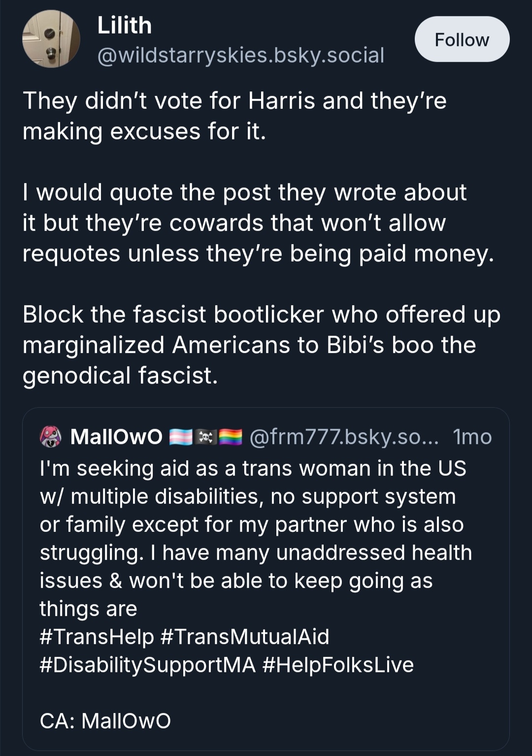Screen dimensions: 532x756
Task: Click the MallOwO avatar in quoted post
Action: (x=50, y=436)
